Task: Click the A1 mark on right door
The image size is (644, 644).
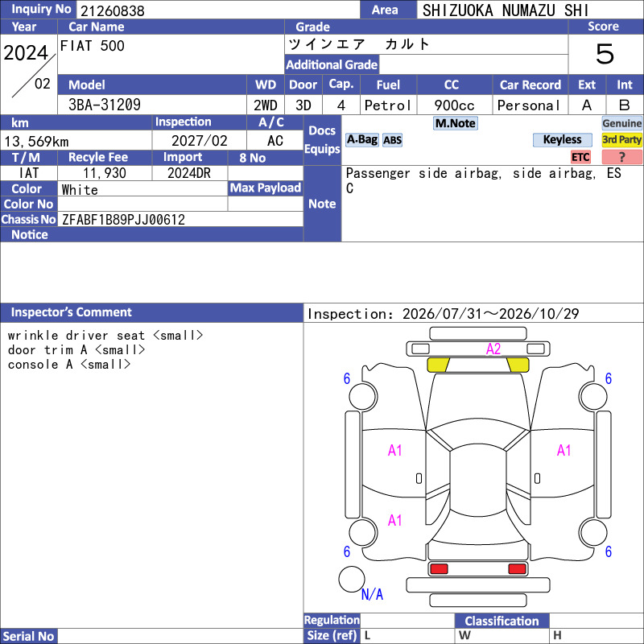Action: (x=564, y=451)
